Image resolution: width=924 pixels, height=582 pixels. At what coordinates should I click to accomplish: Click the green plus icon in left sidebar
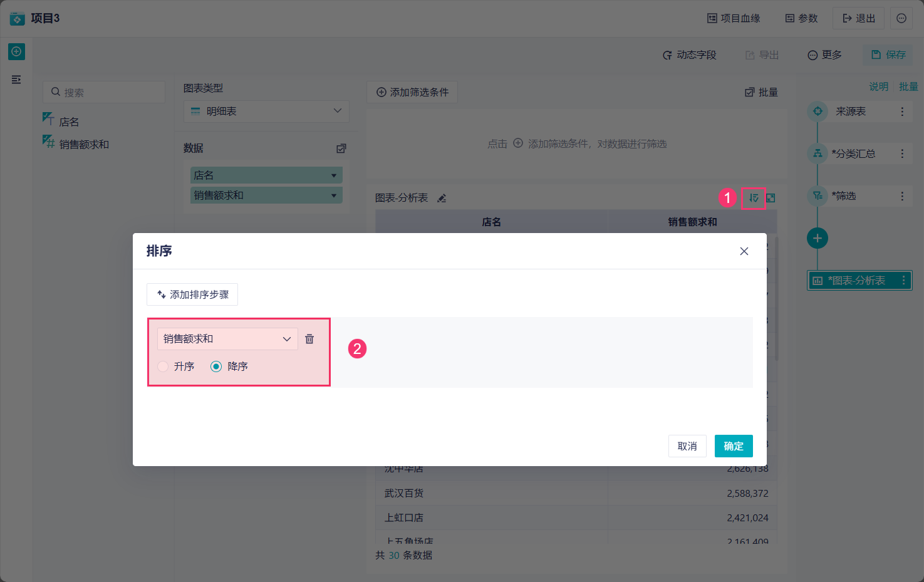click(x=16, y=51)
